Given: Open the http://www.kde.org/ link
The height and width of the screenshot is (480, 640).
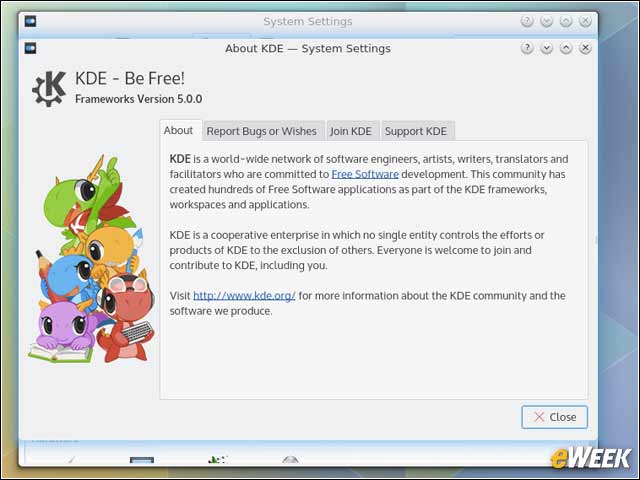Looking at the screenshot, I should [244, 296].
